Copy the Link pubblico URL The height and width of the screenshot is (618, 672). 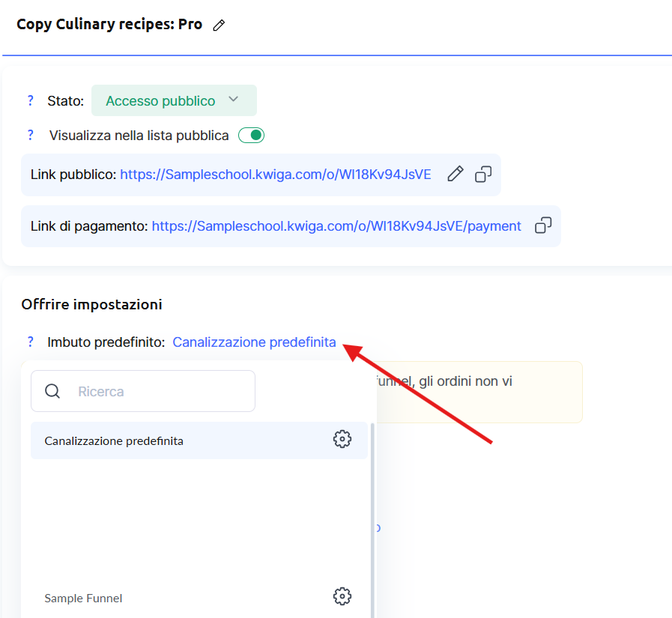tap(483, 175)
